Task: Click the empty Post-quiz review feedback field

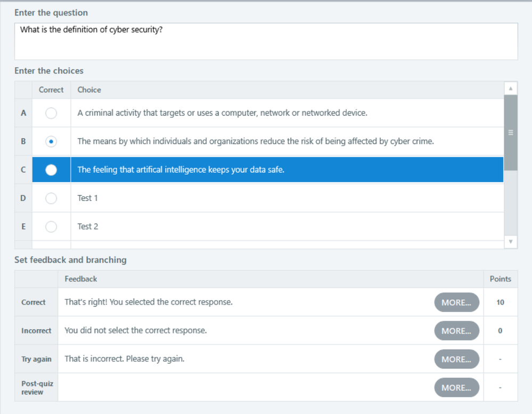Action: click(245, 387)
